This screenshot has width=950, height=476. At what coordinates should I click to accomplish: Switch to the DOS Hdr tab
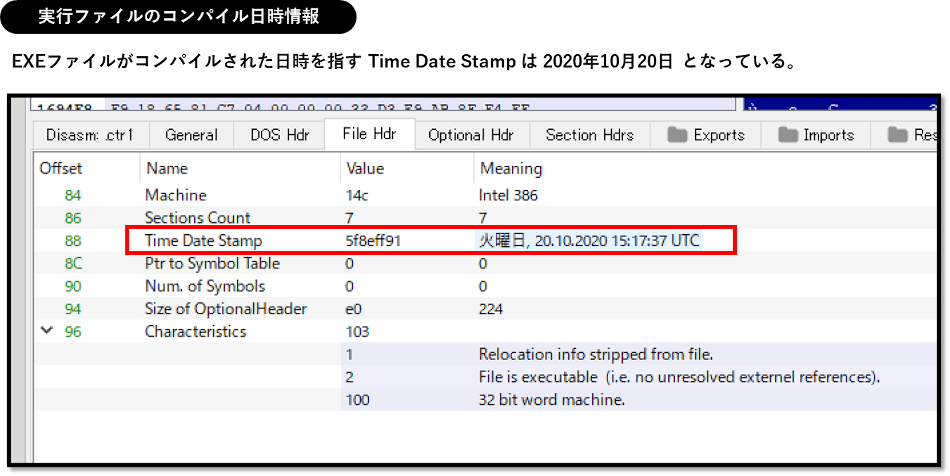tap(280, 135)
